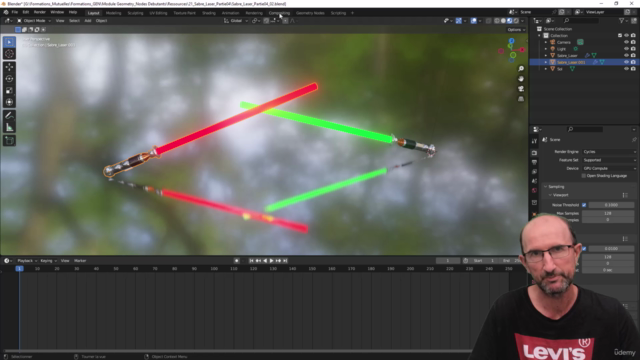This screenshot has width=640, height=360.
Task: Expand the Sabre_Laser item in the outliner
Action: click(x=546, y=56)
